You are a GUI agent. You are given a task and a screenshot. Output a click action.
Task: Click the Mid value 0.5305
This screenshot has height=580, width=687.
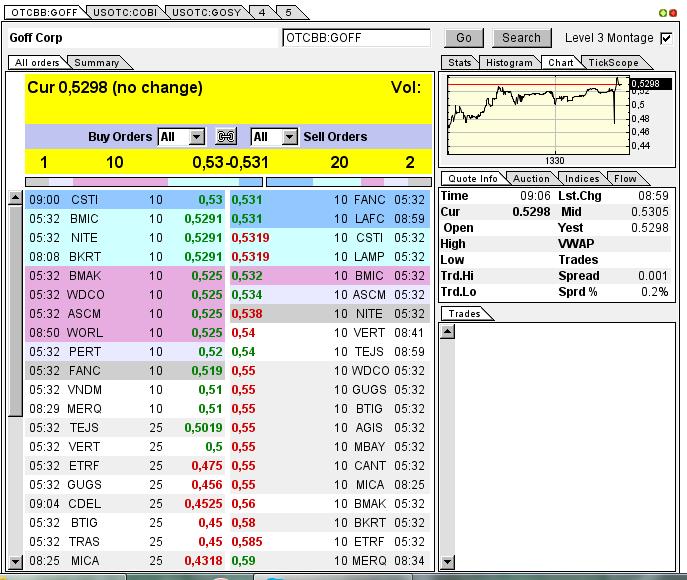coord(649,212)
